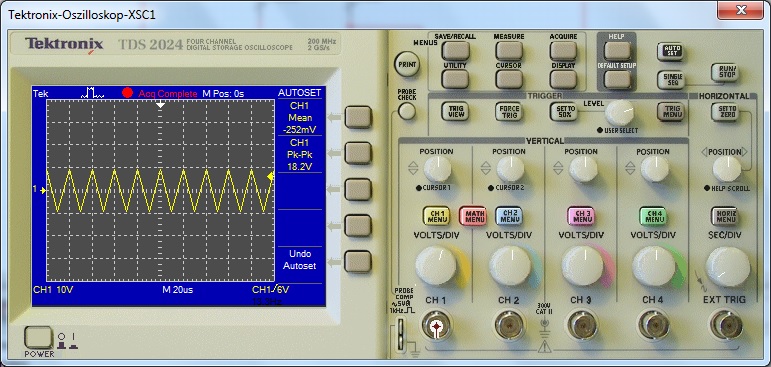Screen dimensions: 771x367
Task: Click the Undo Autoset side button
Action: [x=357, y=262]
